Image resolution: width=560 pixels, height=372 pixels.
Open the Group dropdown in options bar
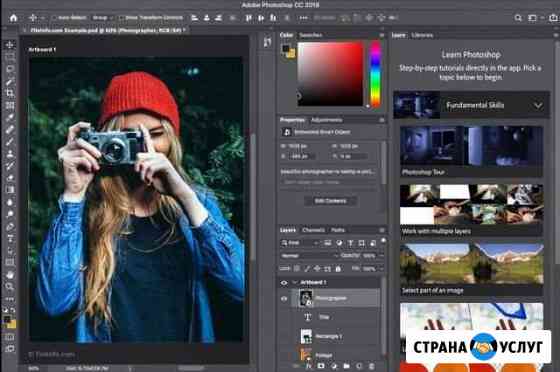[x=102, y=17]
